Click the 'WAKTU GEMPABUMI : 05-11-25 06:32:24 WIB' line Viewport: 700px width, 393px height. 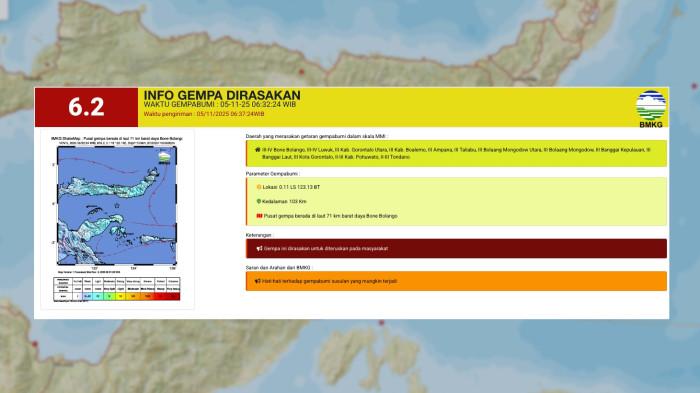click(x=220, y=105)
